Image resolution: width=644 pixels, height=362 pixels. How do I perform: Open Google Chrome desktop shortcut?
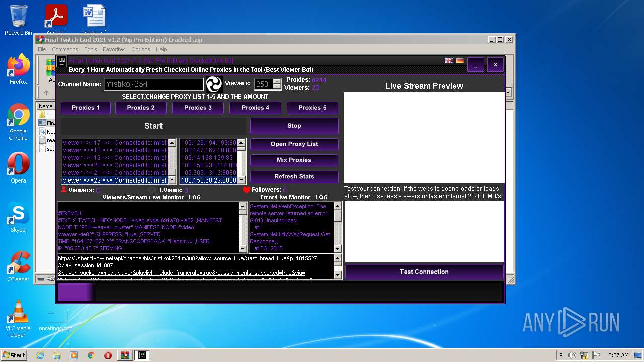click(x=18, y=122)
